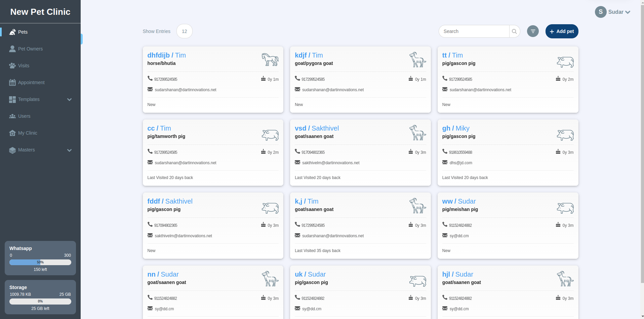The width and height of the screenshot is (644, 319).
Task: Navigate to the Visits section
Action: coord(24,66)
